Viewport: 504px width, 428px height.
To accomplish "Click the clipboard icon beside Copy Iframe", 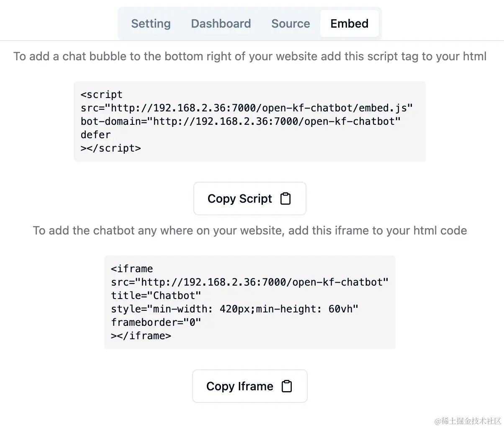I will pos(287,386).
